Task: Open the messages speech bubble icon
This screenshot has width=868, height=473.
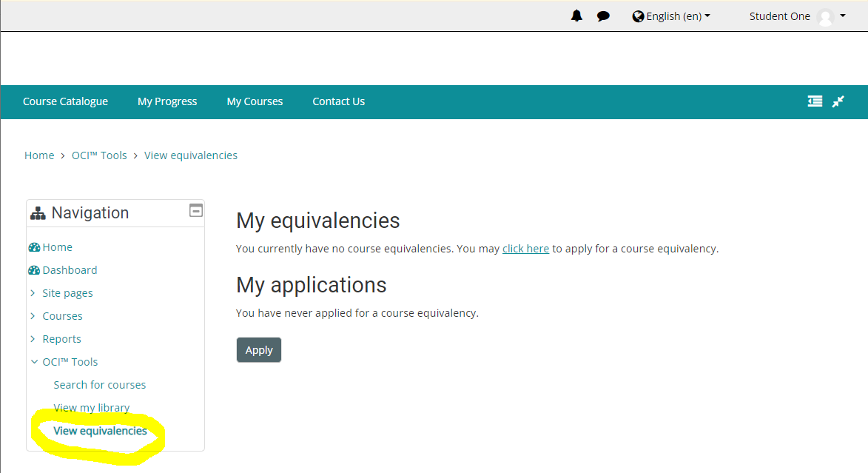Action: tap(603, 16)
